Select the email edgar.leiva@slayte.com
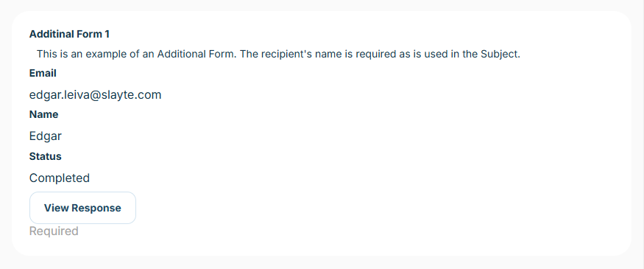The width and height of the screenshot is (644, 269). click(x=95, y=95)
